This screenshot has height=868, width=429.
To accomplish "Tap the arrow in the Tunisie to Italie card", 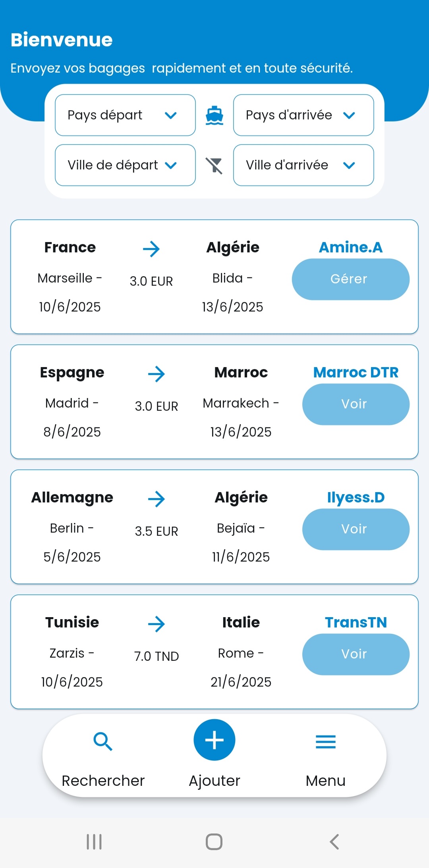I will click(157, 624).
